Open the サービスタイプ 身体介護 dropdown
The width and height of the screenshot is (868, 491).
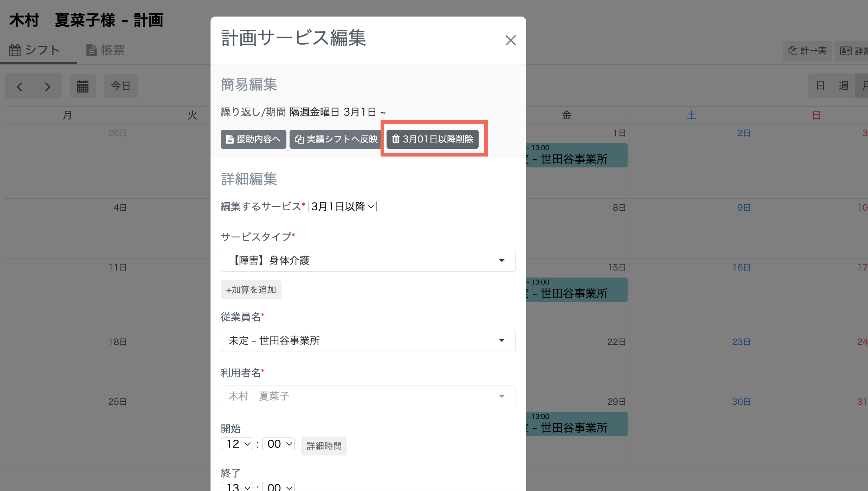[x=368, y=260]
